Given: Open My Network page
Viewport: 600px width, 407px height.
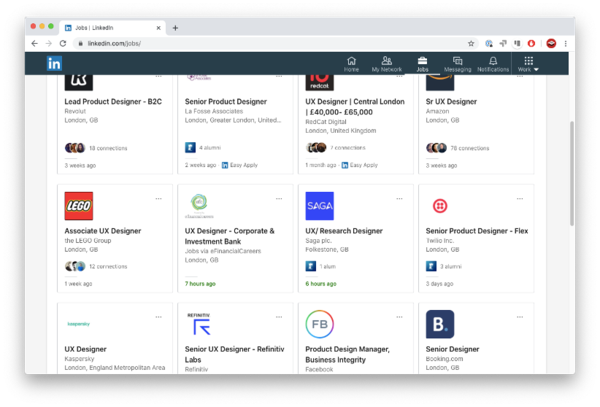Looking at the screenshot, I should (386, 64).
